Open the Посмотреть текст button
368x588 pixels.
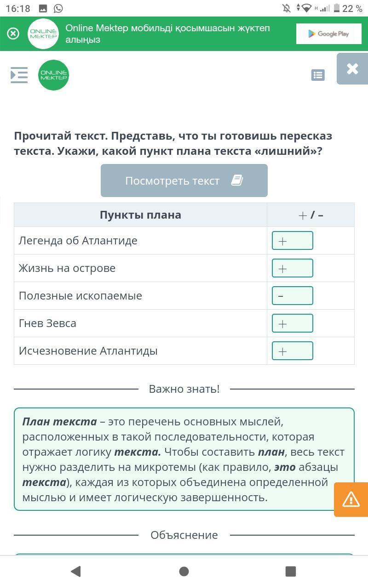[x=184, y=181]
